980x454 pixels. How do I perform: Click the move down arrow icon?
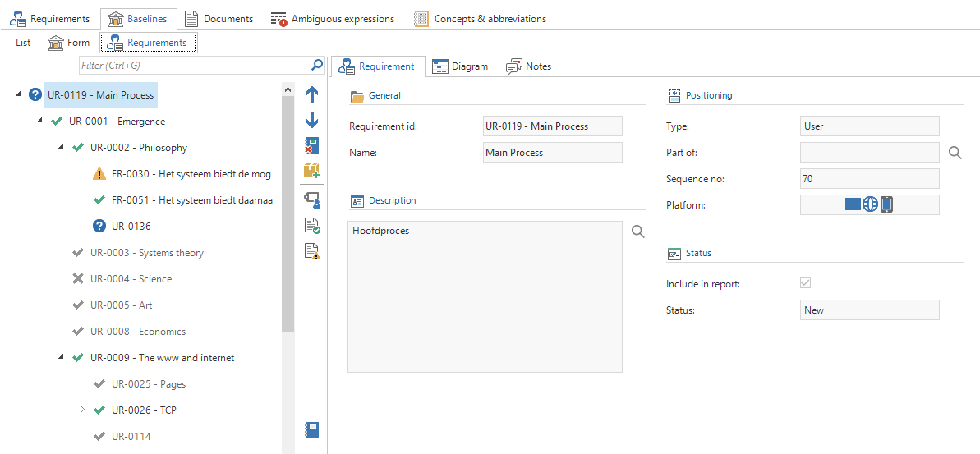pos(312,120)
